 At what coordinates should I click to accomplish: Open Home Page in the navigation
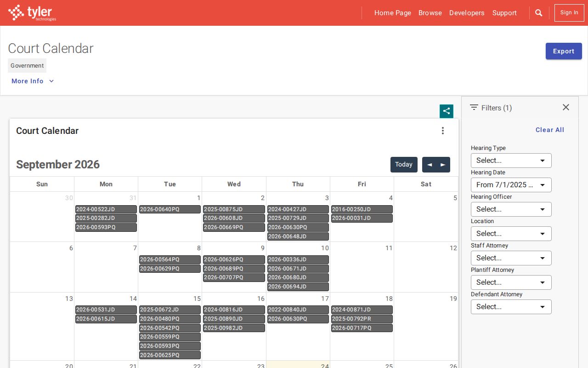(x=393, y=13)
